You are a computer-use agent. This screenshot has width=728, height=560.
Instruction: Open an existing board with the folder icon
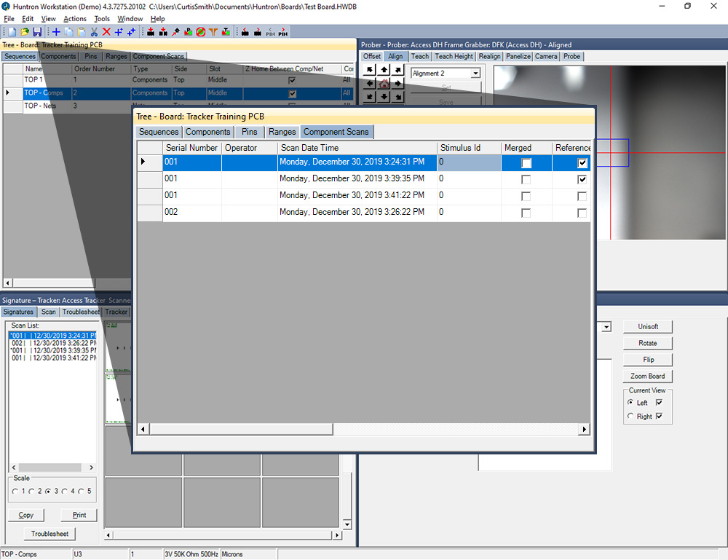coord(25,31)
